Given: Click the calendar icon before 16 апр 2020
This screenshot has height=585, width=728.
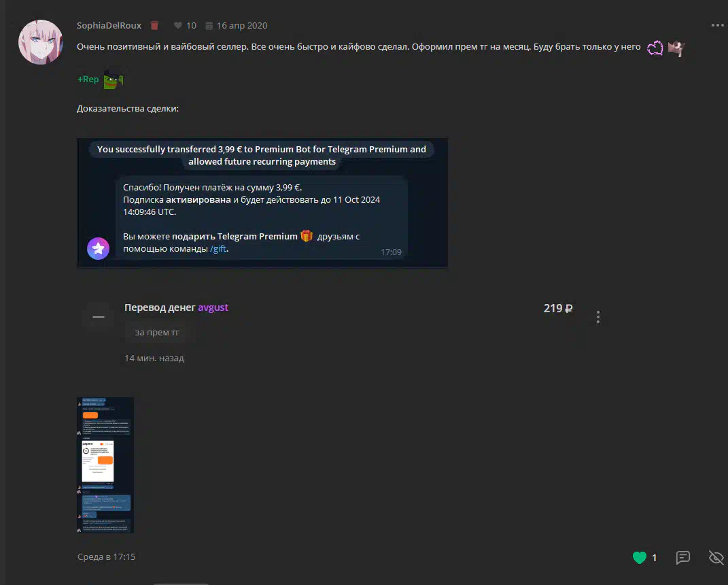Looking at the screenshot, I should pos(209,25).
